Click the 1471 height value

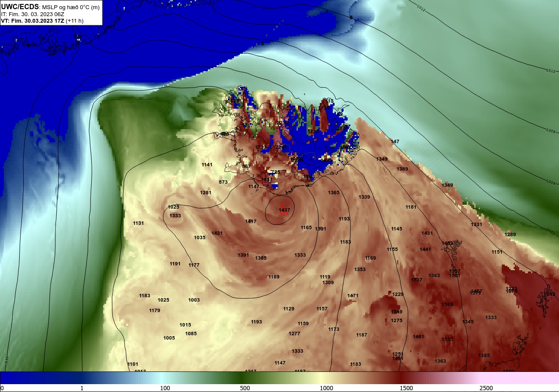(353, 296)
